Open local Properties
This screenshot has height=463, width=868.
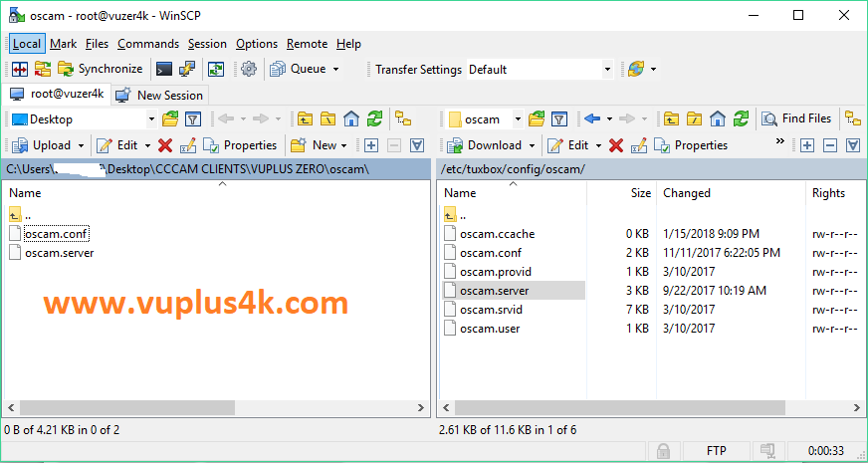coord(240,145)
